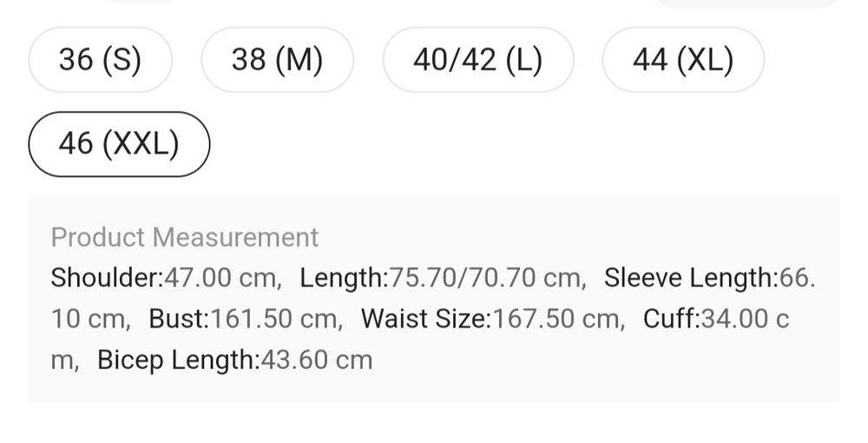868x443 pixels.
Task: Click the 43.60 cm bicep value
Action: coord(317,360)
